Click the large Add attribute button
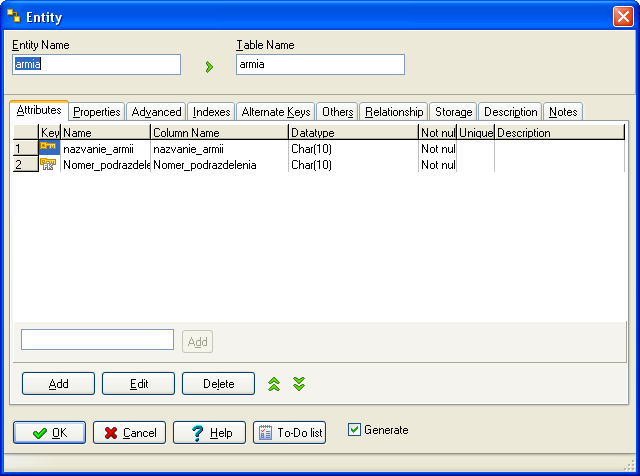The width and height of the screenshot is (640, 476). 58,383
